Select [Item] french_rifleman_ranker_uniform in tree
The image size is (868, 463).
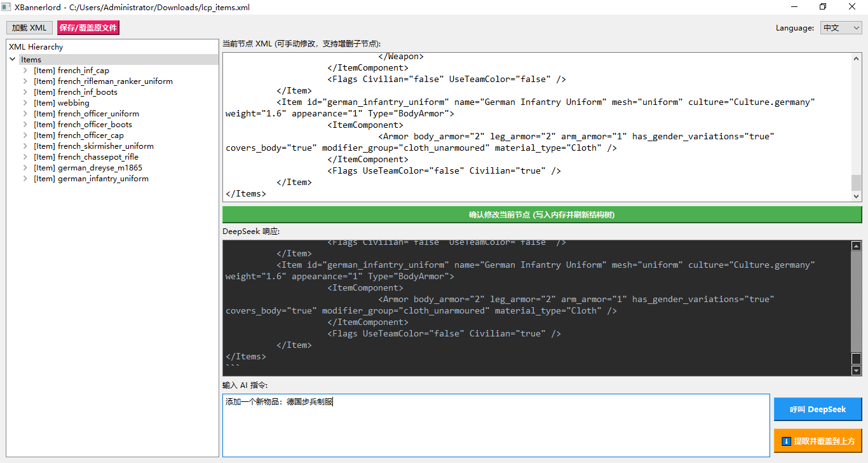tap(103, 81)
